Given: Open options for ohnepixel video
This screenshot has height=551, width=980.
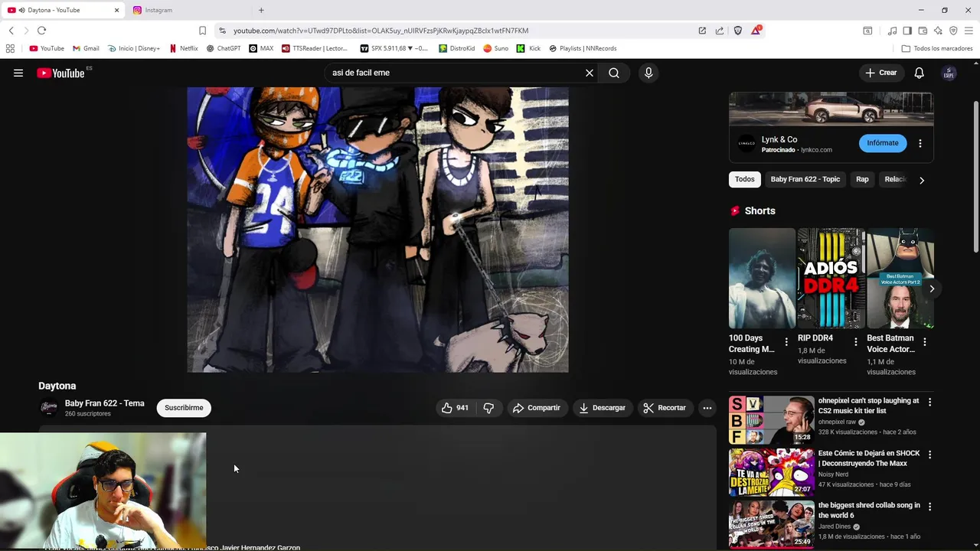Looking at the screenshot, I should (930, 402).
